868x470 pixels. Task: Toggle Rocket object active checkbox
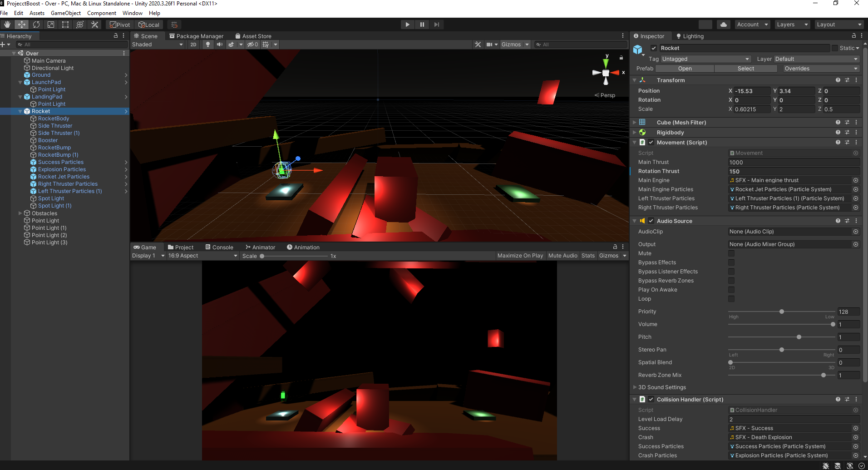point(654,48)
